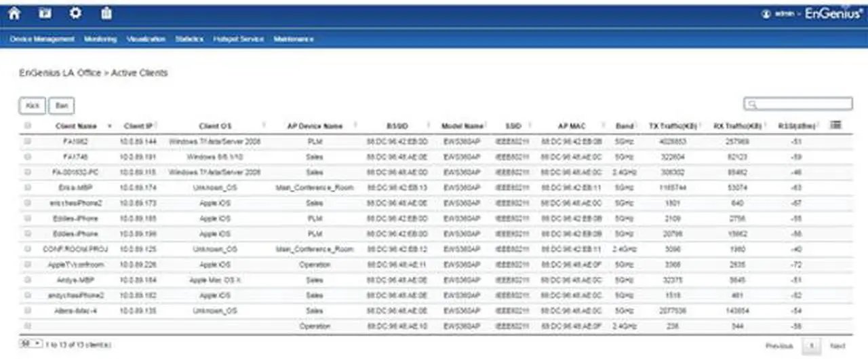
Task: Sort by Client Name column
Action: coord(76,126)
